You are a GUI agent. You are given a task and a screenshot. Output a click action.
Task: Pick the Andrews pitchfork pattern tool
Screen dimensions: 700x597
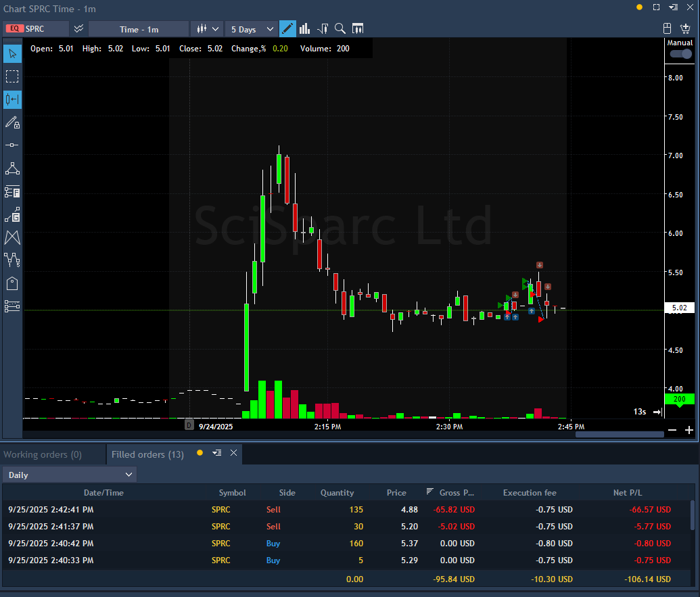coord(12,237)
